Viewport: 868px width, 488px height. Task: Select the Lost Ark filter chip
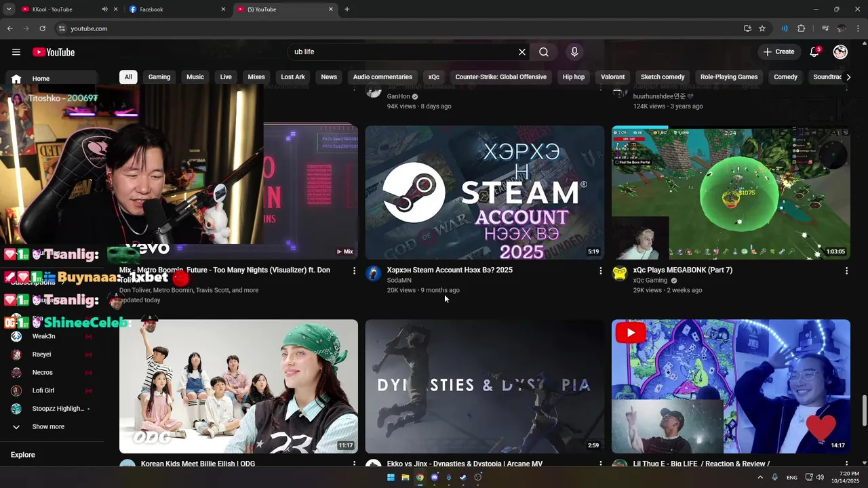pyautogui.click(x=293, y=77)
